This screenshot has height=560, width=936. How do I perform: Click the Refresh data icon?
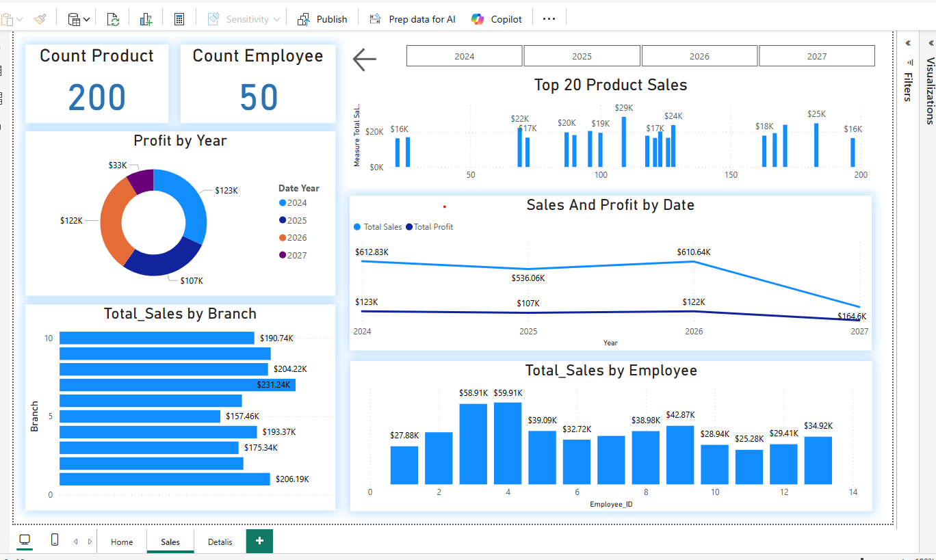click(x=114, y=19)
